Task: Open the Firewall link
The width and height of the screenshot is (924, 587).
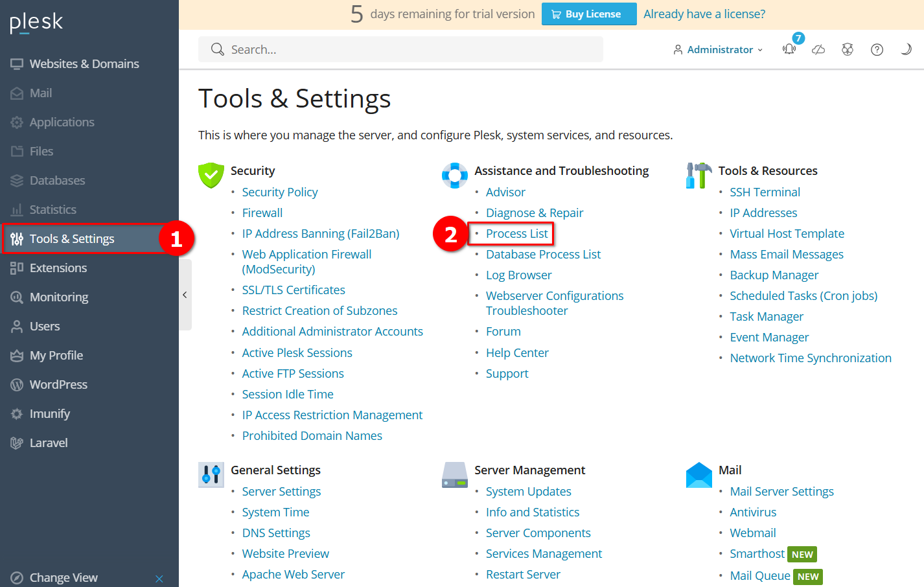Action: [262, 213]
